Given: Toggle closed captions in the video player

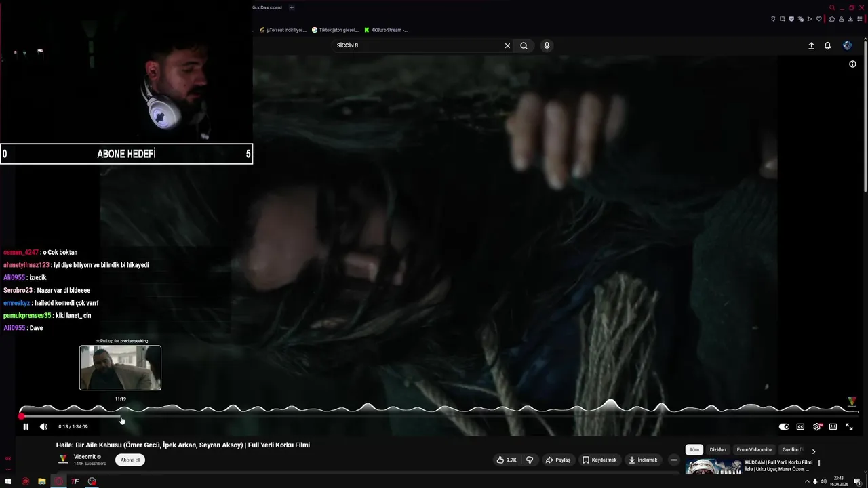Looking at the screenshot, I should (x=800, y=426).
